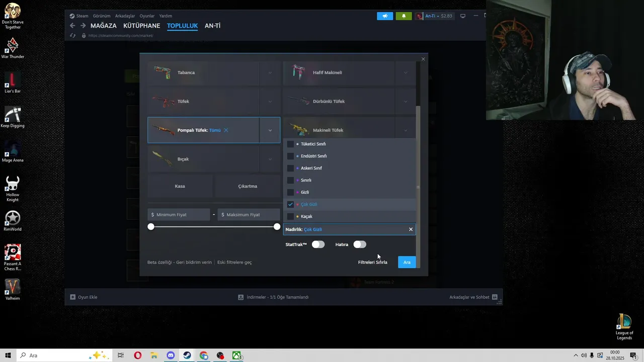
Task: Click the blue Ara search button
Action: coord(407,262)
